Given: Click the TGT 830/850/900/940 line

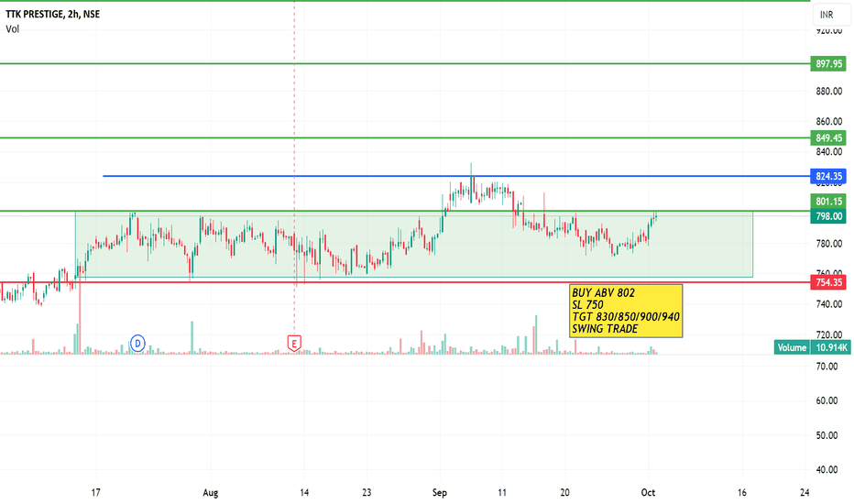Looking at the screenshot, I should [x=626, y=316].
